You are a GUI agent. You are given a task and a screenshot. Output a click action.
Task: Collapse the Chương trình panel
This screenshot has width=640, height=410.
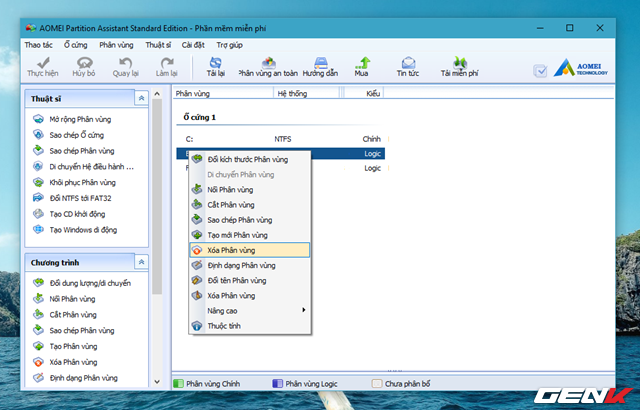141,262
